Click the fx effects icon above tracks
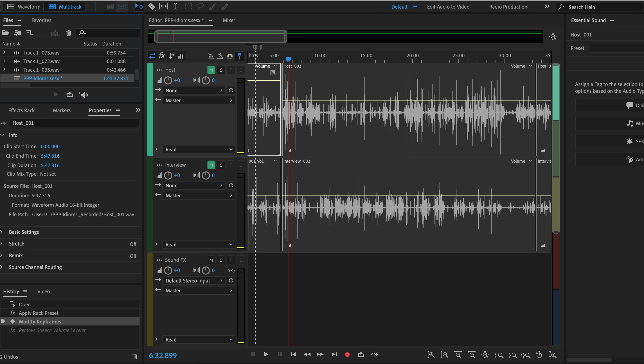The height and width of the screenshot is (364, 644). coord(162,56)
